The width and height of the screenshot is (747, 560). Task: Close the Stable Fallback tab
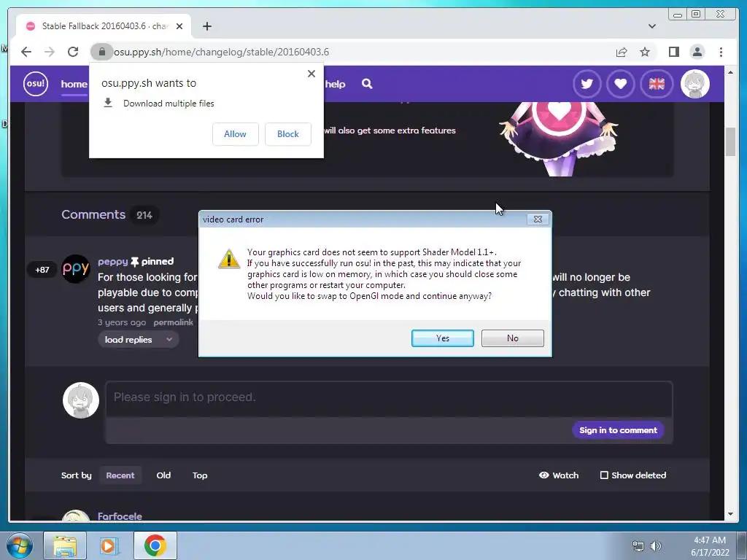point(179,26)
